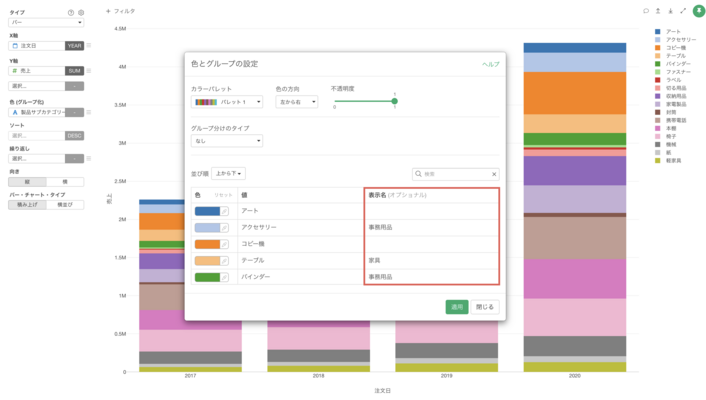Open the ヘルプ link in dialog

point(490,64)
